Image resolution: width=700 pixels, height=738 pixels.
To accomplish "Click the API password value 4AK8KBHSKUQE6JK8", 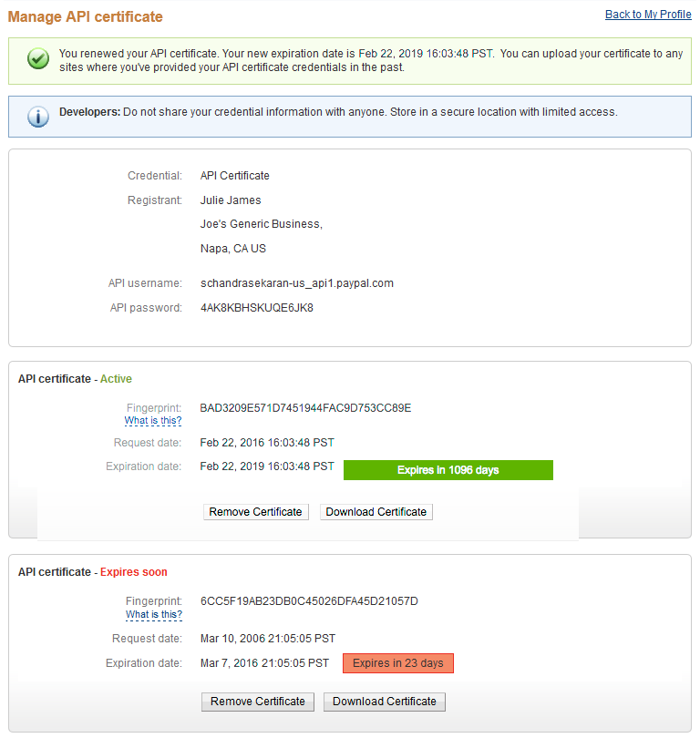I will (256, 308).
